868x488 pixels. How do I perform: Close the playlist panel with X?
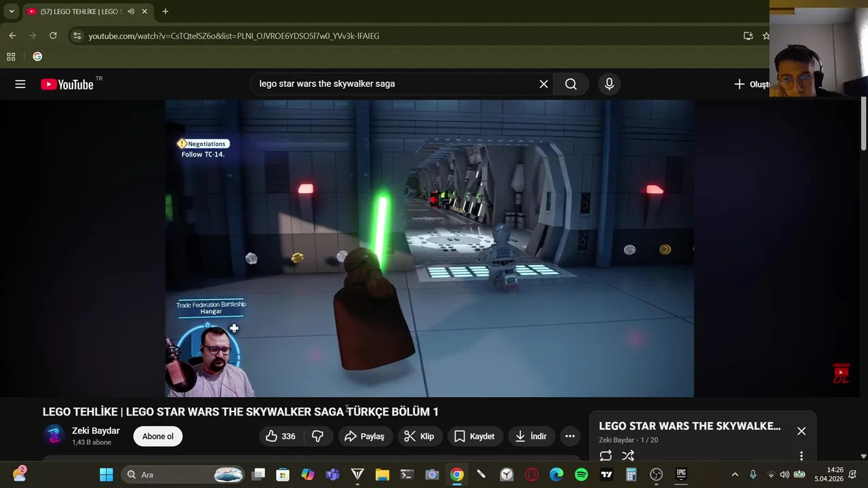(802, 431)
